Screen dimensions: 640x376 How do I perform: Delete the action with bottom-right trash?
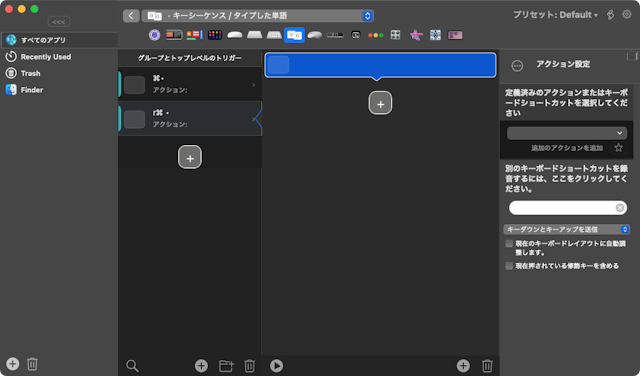(x=487, y=366)
